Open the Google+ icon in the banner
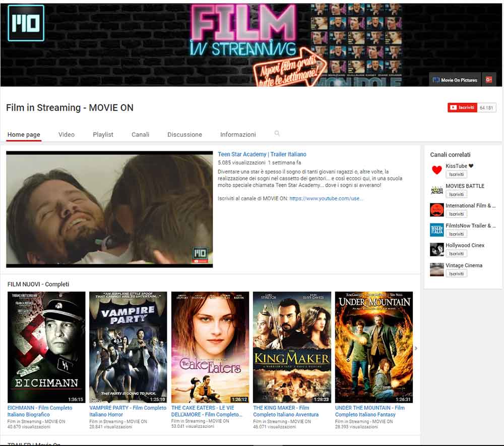The width and height of the screenshot is (504, 446). 489,80
